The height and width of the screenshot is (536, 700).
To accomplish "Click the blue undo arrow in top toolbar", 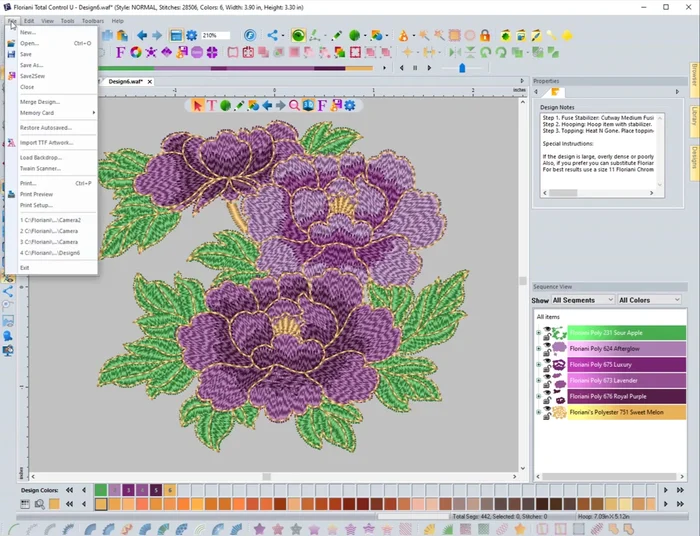I will (x=142, y=36).
